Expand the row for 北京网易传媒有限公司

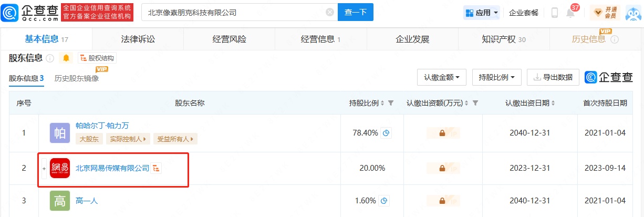[44, 169]
